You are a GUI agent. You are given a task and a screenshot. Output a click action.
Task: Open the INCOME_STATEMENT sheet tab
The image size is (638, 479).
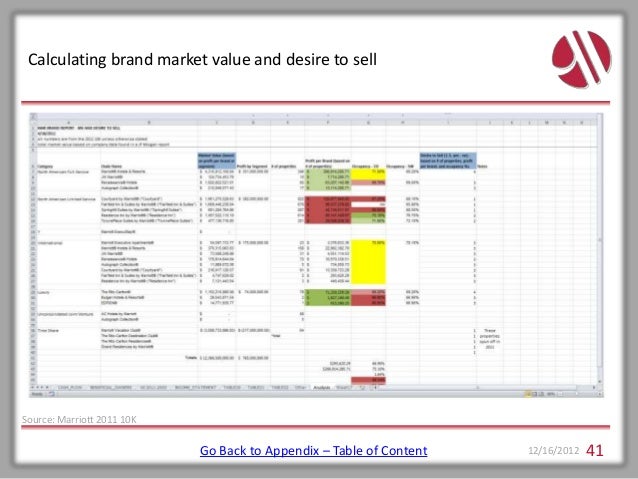tap(195, 387)
